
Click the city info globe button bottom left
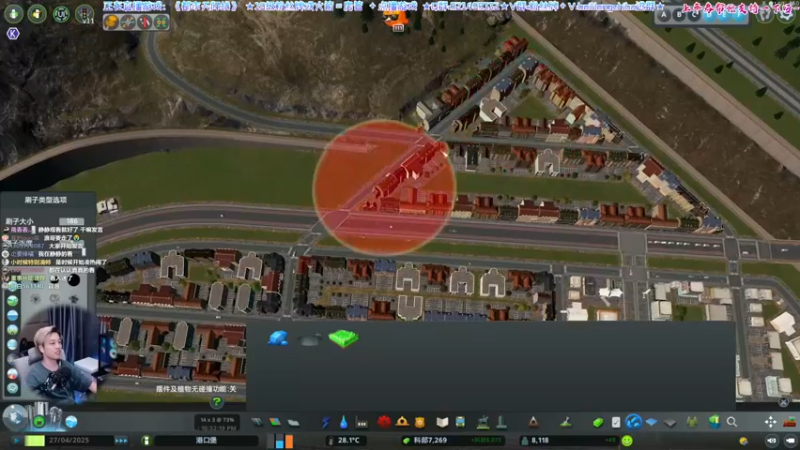coord(14,417)
